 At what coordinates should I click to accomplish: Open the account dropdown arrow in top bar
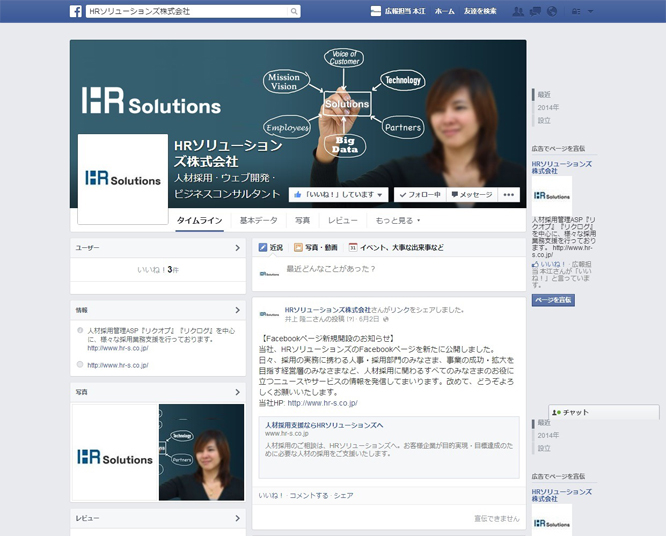pos(590,11)
